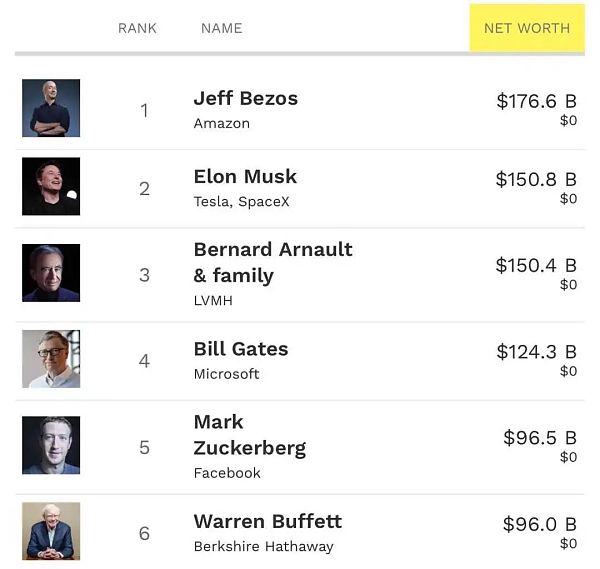
Task: Click the Elon Musk name link
Action: click(245, 176)
